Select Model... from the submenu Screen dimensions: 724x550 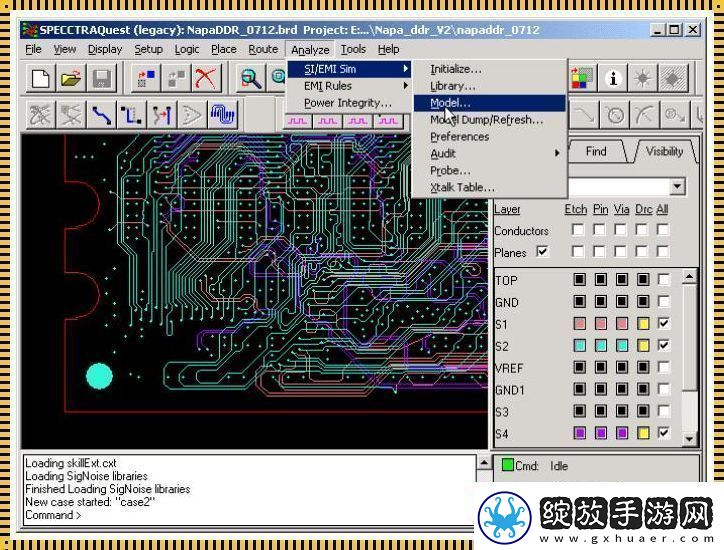point(489,103)
